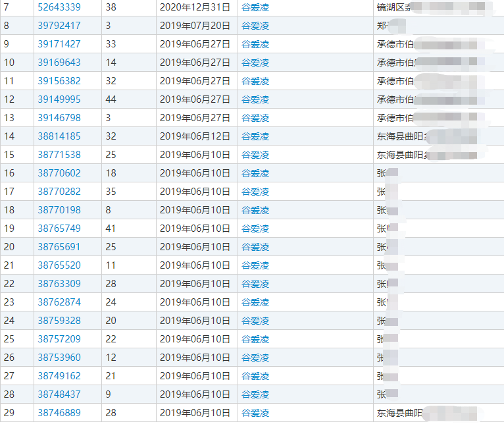Open the 38771538 record link
The width and height of the screenshot is (504, 430).
[x=59, y=155]
